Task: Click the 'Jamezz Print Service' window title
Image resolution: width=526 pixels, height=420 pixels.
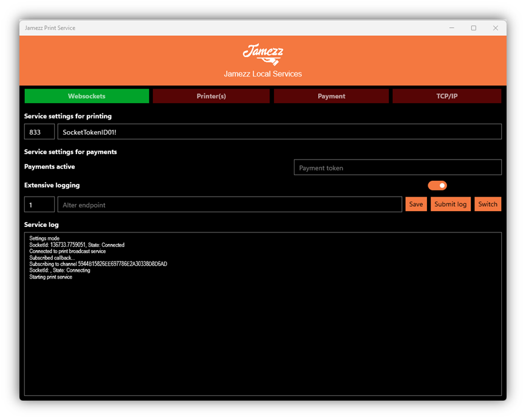Action: coord(50,28)
